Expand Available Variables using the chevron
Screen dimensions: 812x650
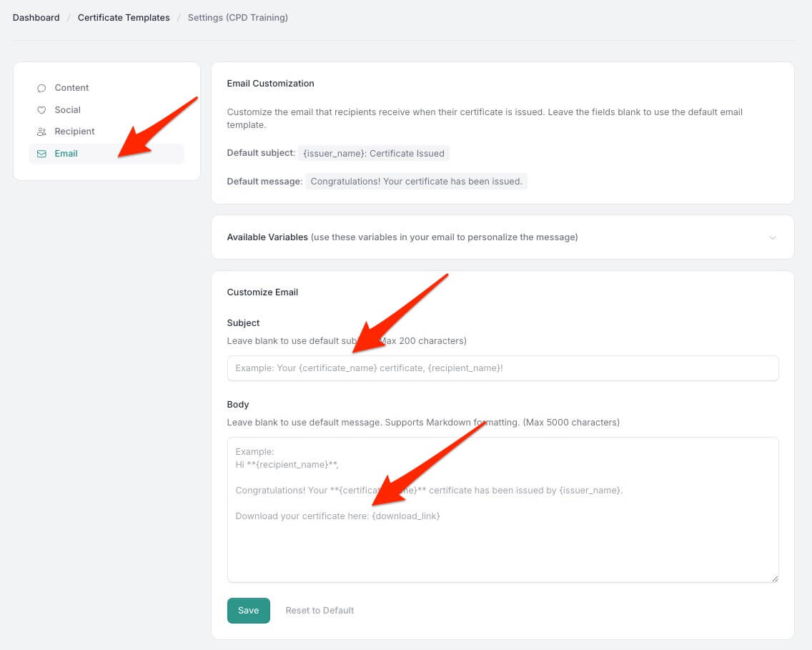[772, 237]
